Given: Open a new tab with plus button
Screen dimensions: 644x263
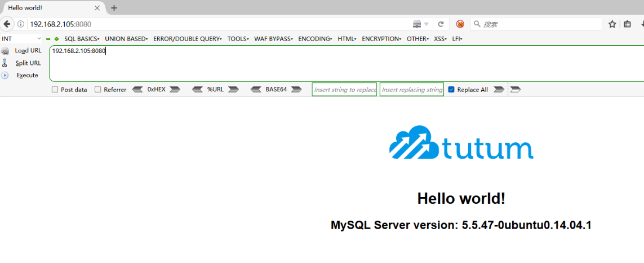Looking at the screenshot, I should [x=114, y=8].
